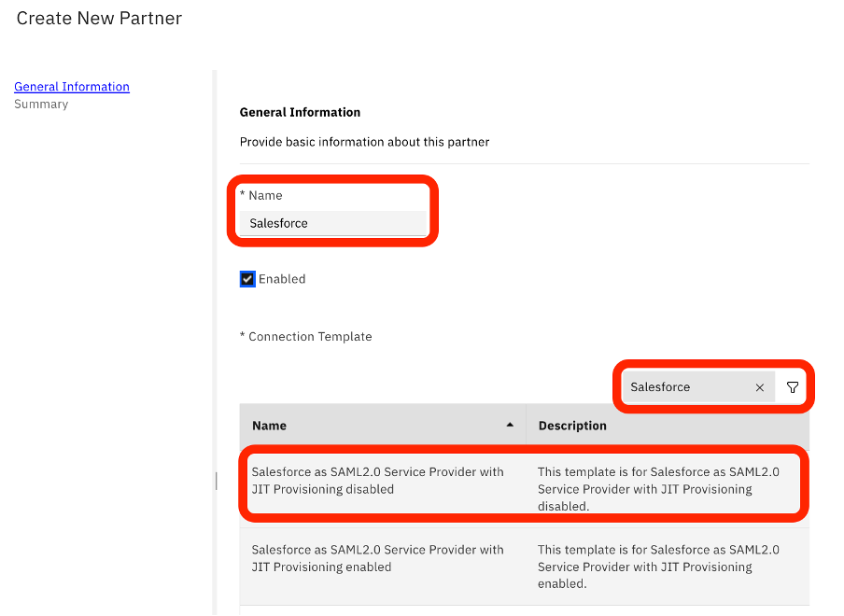Click the pane divider handle on the left edge
The width and height of the screenshot is (844, 616).
(x=216, y=481)
